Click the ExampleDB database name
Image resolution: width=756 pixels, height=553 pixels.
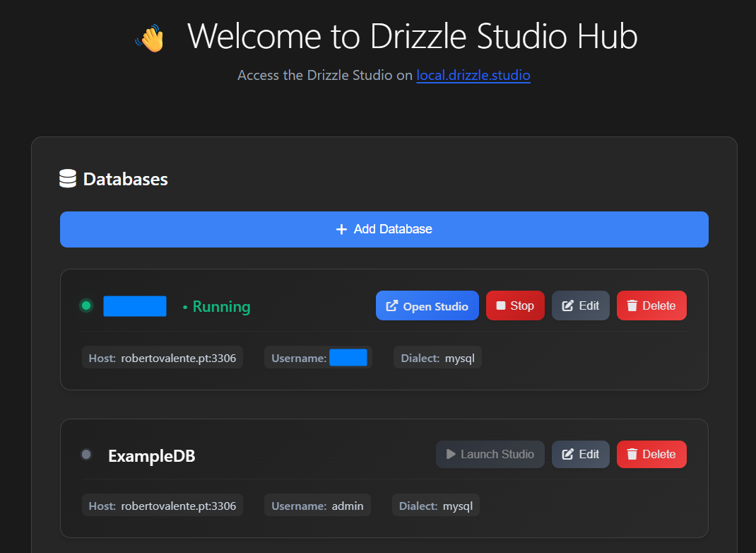pyautogui.click(x=151, y=456)
